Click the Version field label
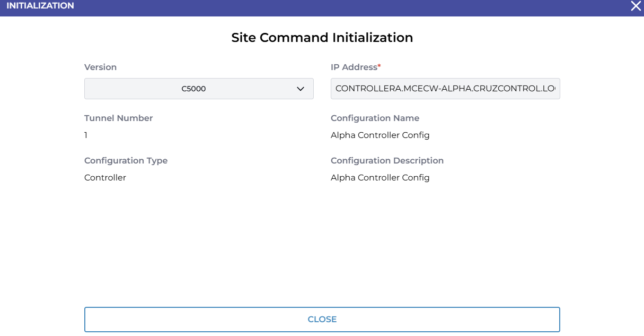This screenshot has height=336, width=644. (x=100, y=67)
